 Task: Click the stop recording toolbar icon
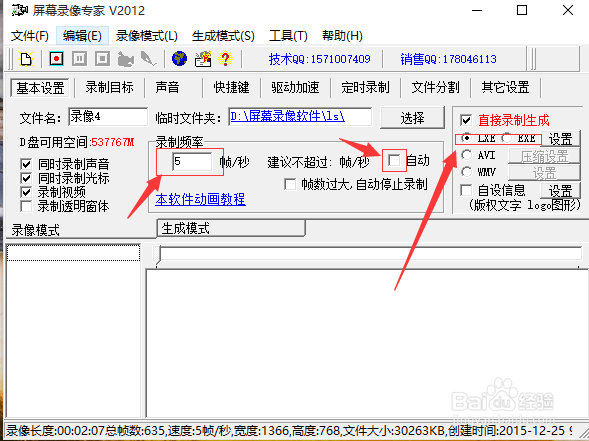point(103,59)
